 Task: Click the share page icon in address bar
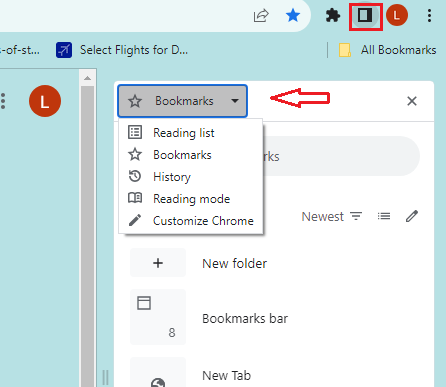261,15
